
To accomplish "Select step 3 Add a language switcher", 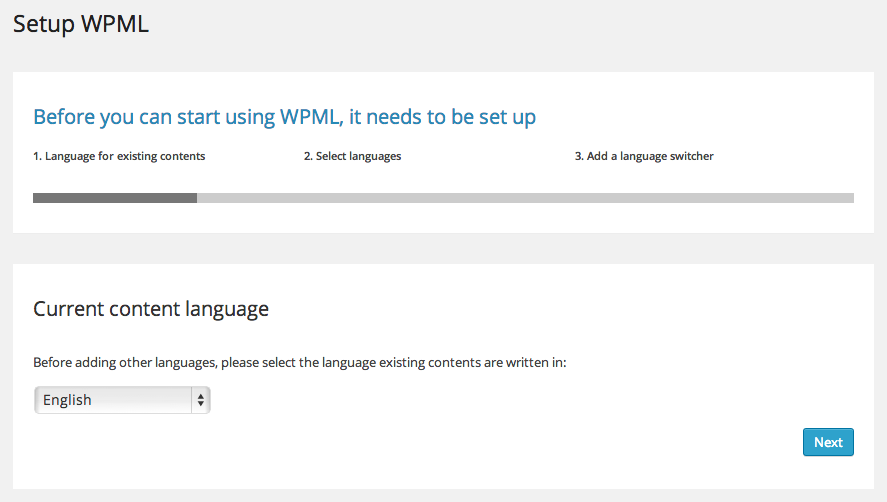I will coord(644,156).
